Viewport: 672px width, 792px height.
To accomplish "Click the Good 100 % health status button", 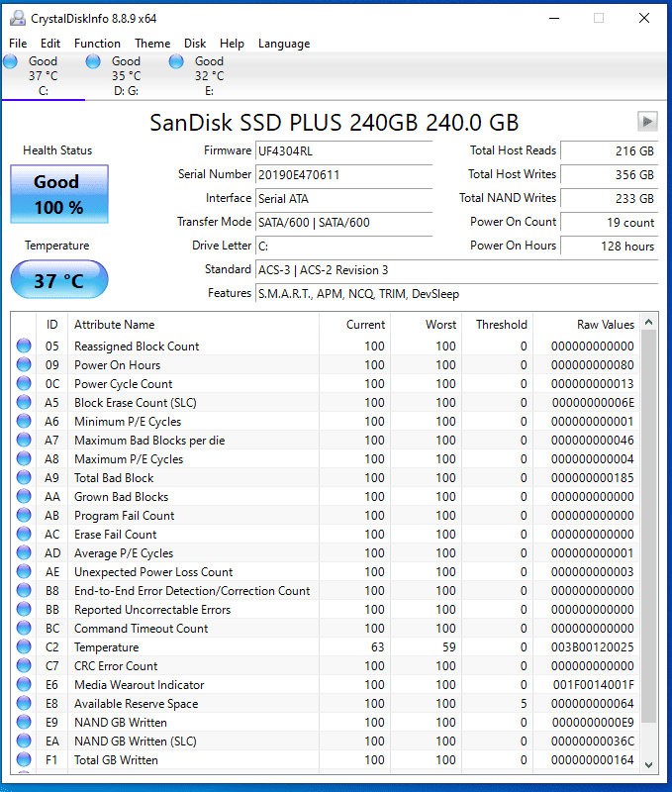I will 58,194.
